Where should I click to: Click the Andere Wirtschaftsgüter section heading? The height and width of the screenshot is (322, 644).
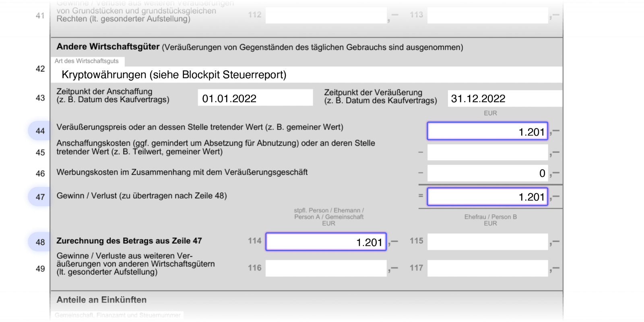(x=108, y=47)
